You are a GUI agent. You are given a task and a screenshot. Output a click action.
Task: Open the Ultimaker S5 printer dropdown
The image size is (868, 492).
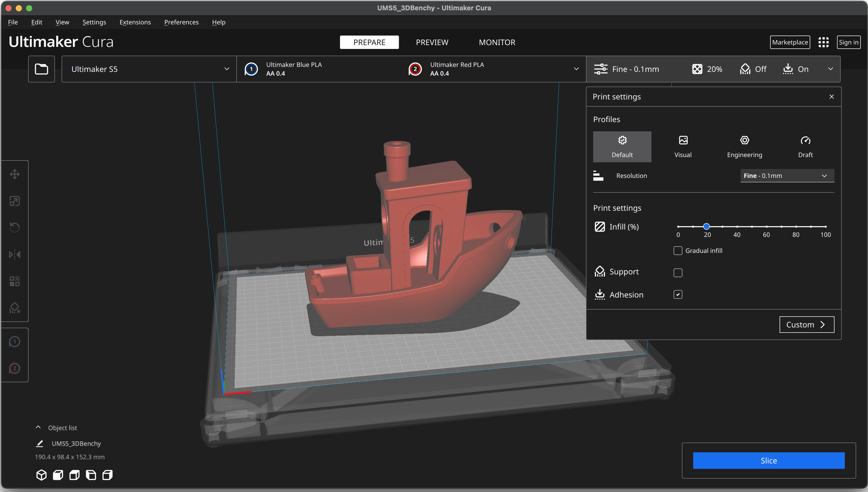click(149, 69)
